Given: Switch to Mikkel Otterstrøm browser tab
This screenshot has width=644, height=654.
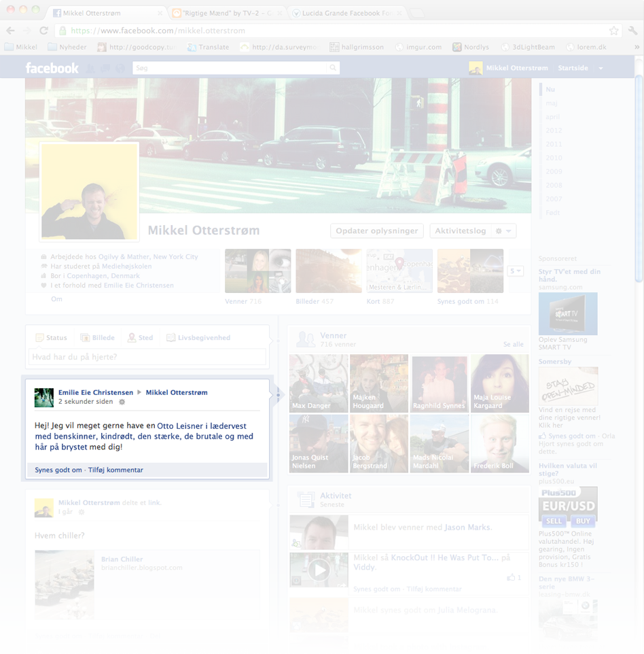Looking at the screenshot, I should coord(107,13).
